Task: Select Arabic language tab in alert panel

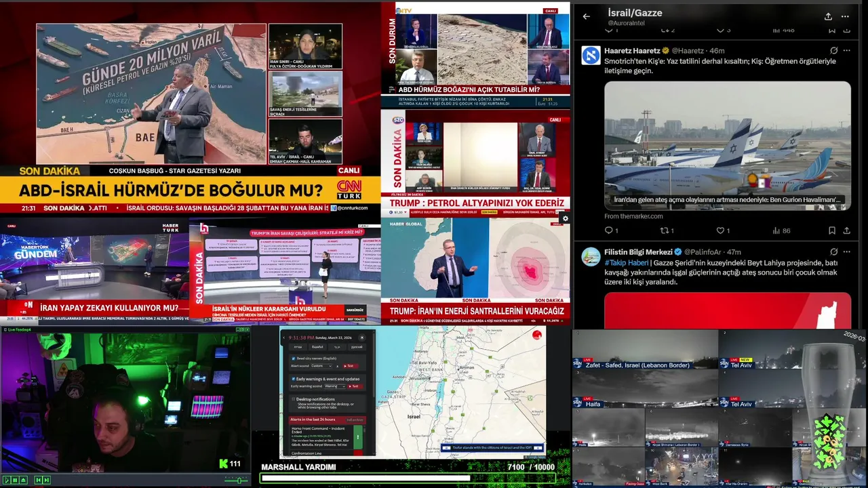Action: click(337, 347)
